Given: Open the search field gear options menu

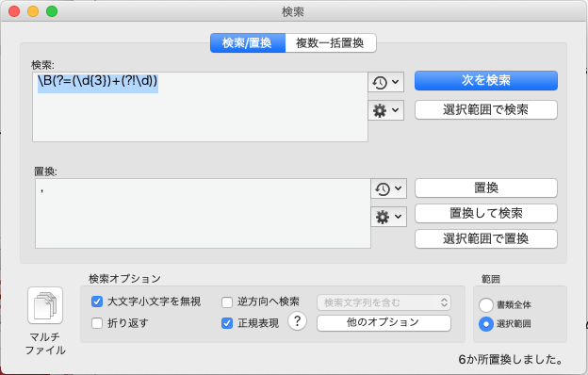Looking at the screenshot, I should [x=386, y=110].
